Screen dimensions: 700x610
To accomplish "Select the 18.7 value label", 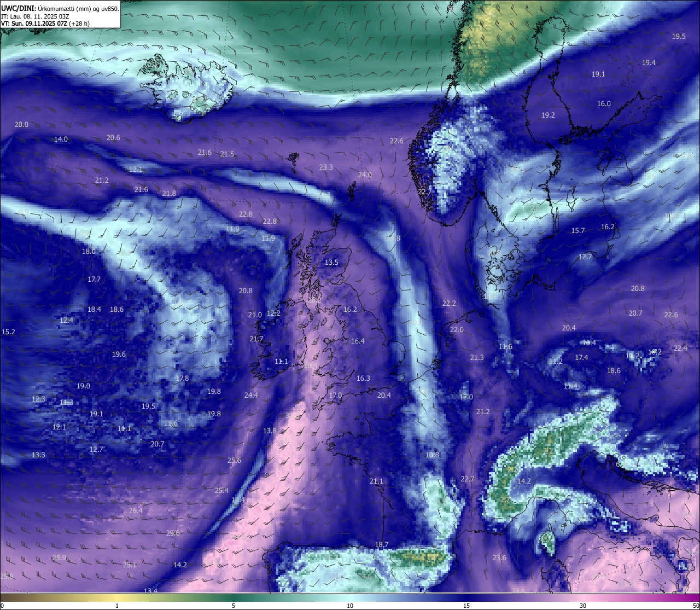I will [382, 545].
